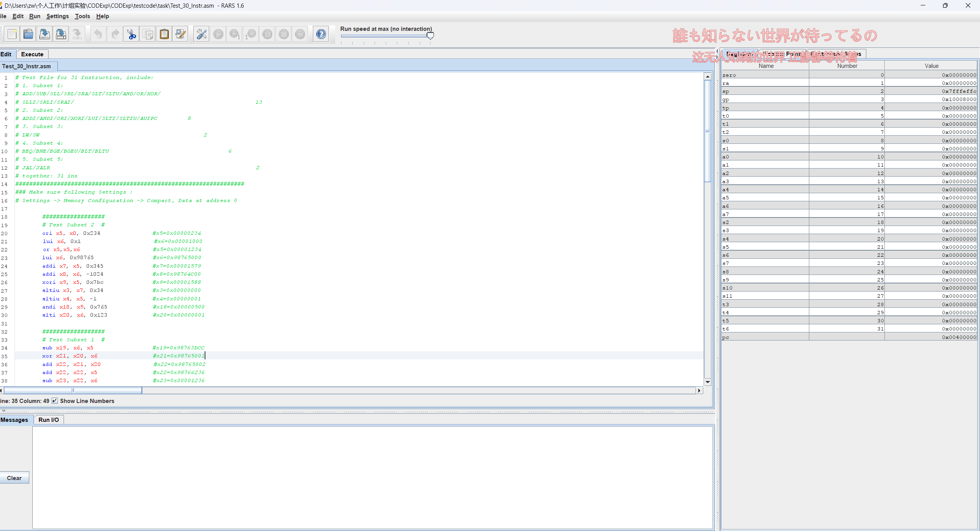The image size is (980, 531).
Task: Assemble the program with wrench icon
Action: tap(202, 34)
